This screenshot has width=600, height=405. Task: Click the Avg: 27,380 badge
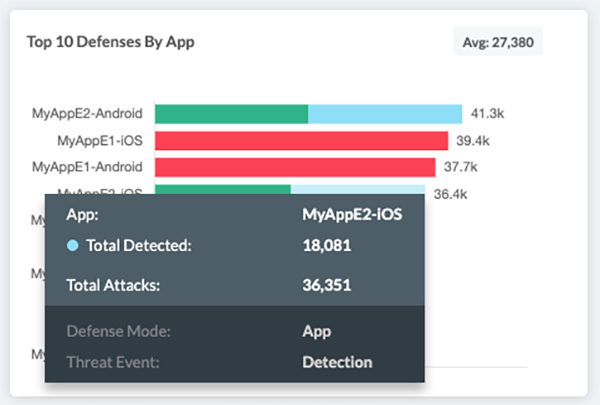pos(497,42)
